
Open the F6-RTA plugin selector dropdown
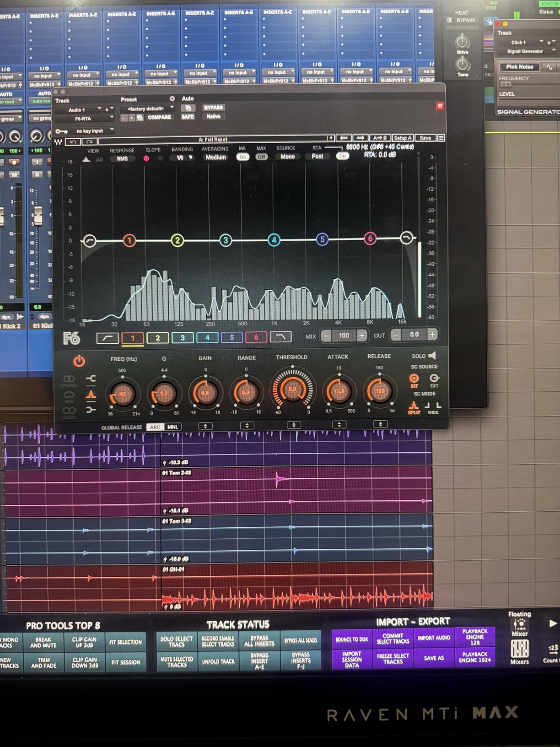point(85,119)
